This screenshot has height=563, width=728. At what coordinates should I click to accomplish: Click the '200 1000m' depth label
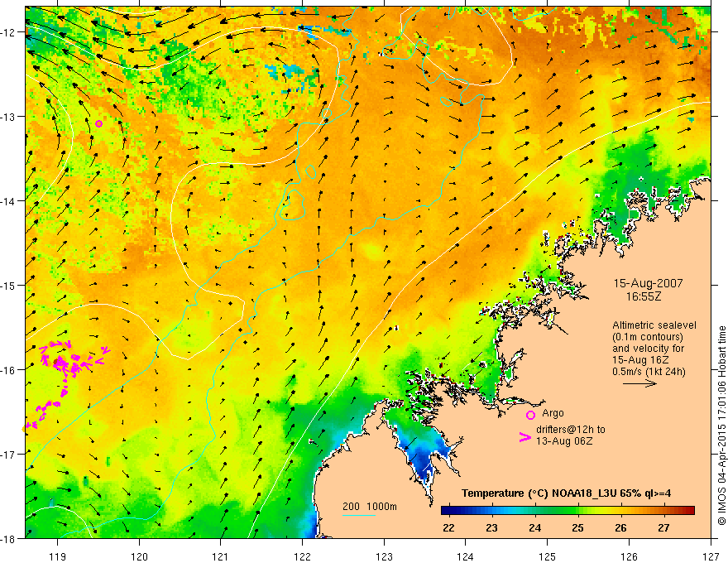coord(370,507)
